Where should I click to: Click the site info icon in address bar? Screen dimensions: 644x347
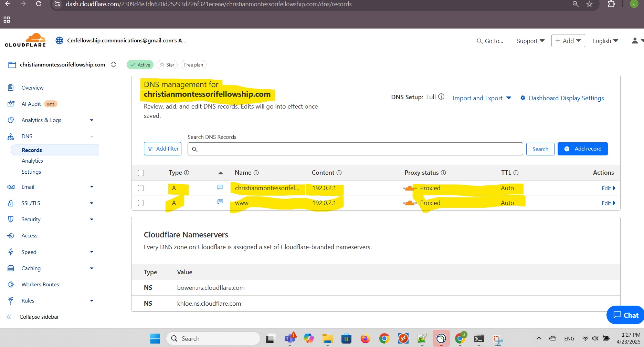coord(57,4)
